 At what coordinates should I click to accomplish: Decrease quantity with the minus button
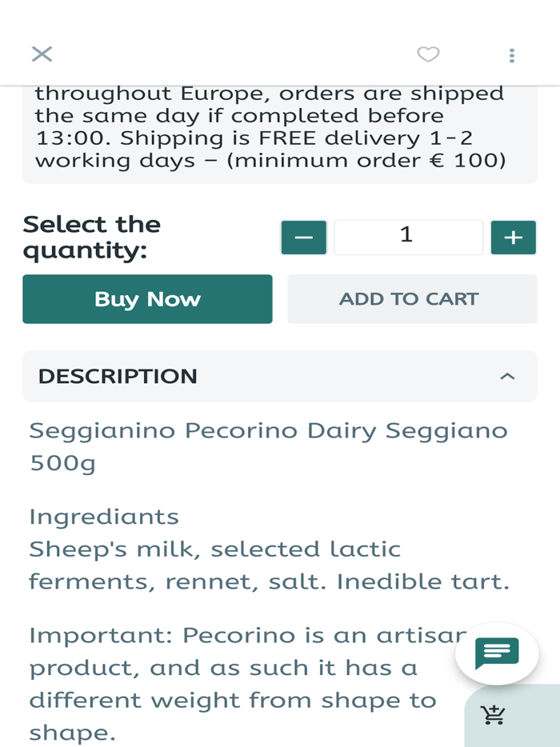(303, 237)
